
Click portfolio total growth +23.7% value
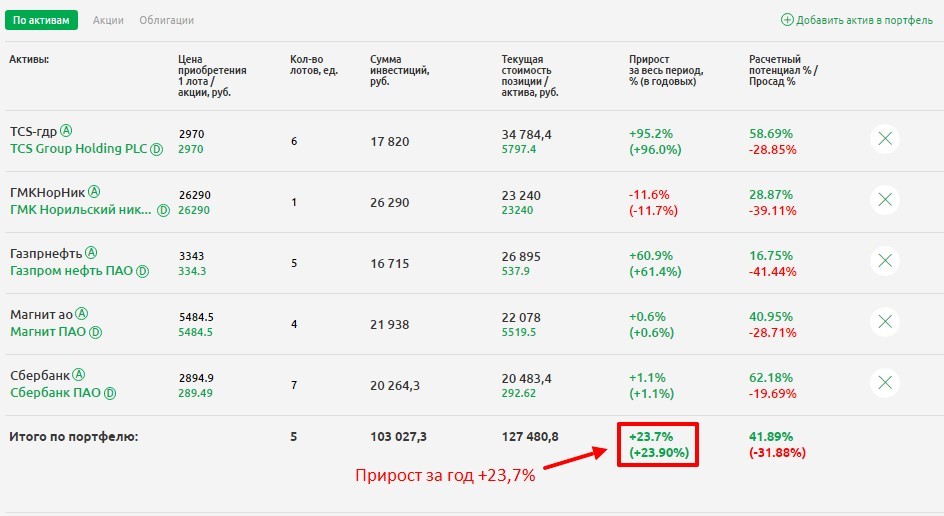click(650, 437)
